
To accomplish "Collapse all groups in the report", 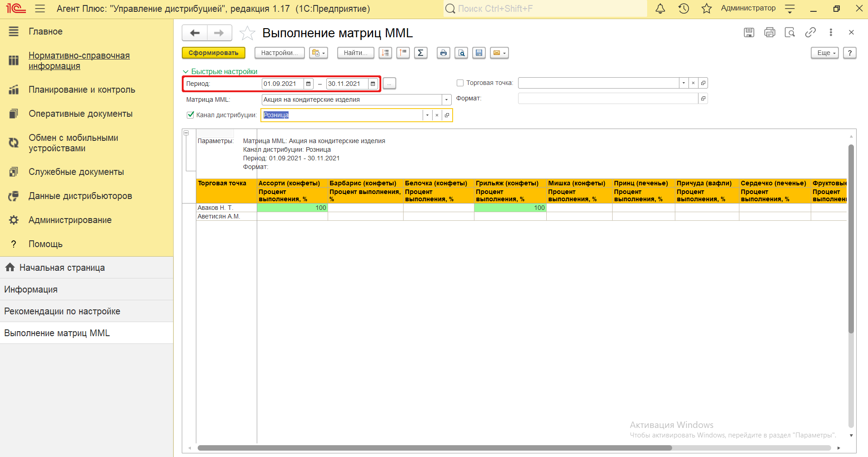I will point(403,53).
